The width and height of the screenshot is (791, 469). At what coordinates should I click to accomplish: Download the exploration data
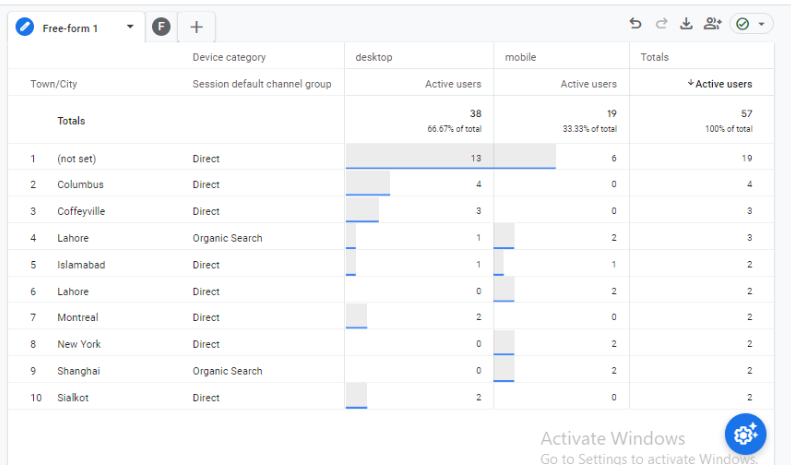click(686, 24)
